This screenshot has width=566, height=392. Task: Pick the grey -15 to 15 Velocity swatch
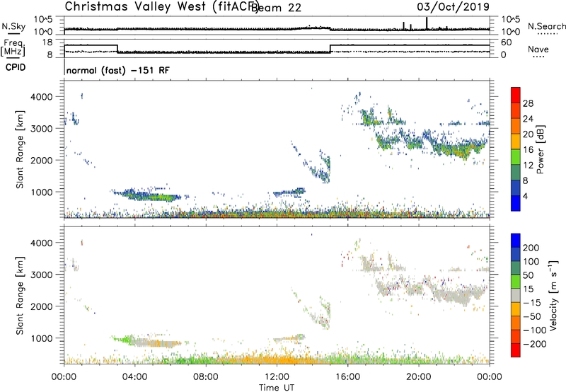(x=516, y=295)
